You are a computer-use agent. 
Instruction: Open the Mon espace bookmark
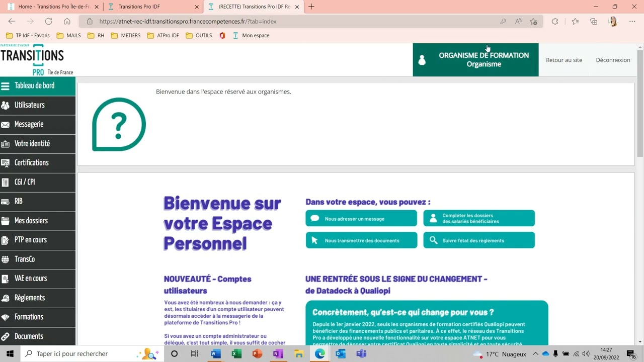pyautogui.click(x=251, y=36)
